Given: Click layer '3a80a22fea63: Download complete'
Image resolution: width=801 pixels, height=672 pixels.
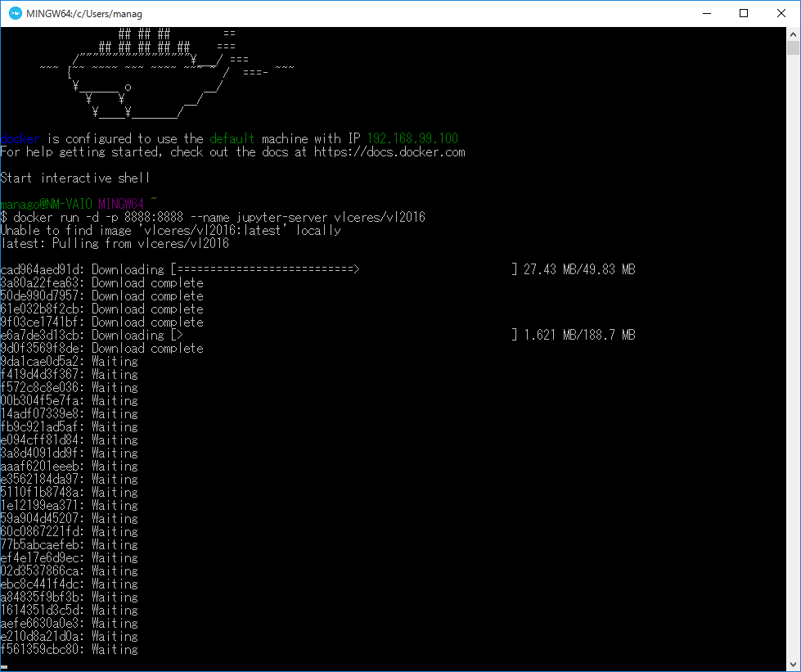Looking at the screenshot, I should (x=102, y=282).
